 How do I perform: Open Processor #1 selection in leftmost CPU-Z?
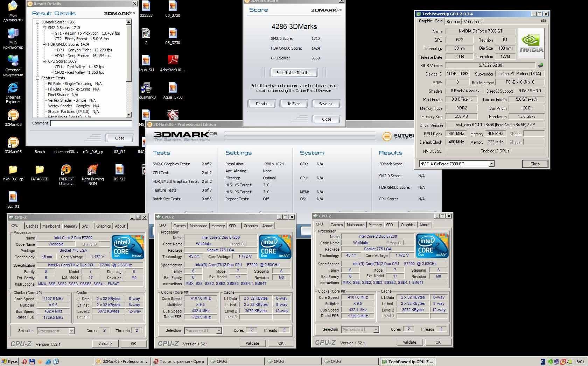71,331
